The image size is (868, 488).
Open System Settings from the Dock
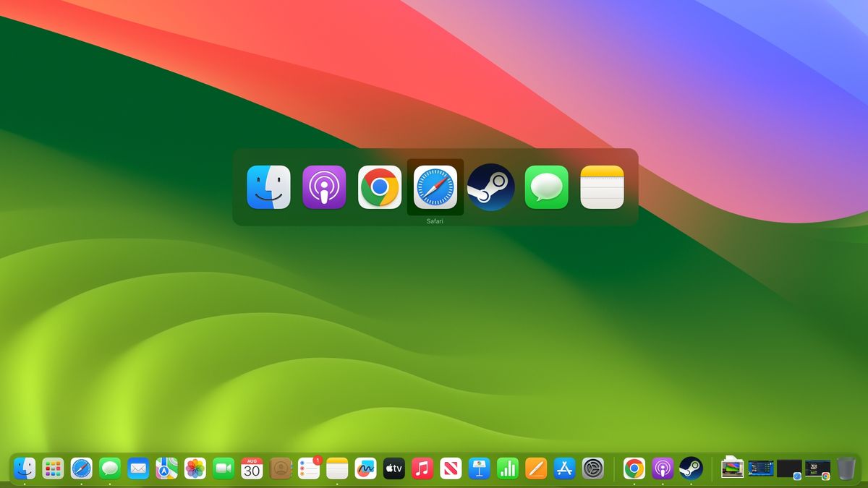(x=592, y=468)
